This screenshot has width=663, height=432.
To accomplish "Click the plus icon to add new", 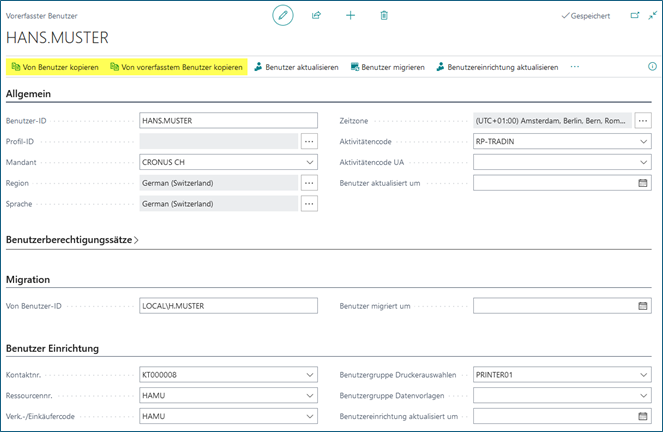I will [x=350, y=16].
